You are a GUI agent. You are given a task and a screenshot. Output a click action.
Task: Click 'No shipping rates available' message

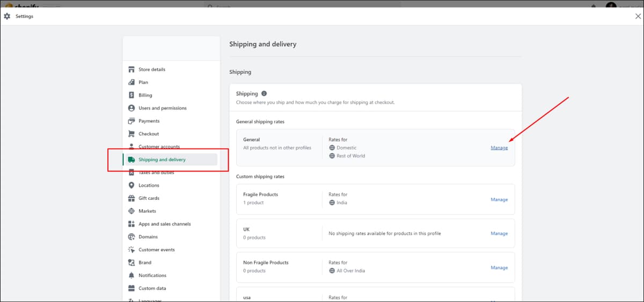[385, 234]
